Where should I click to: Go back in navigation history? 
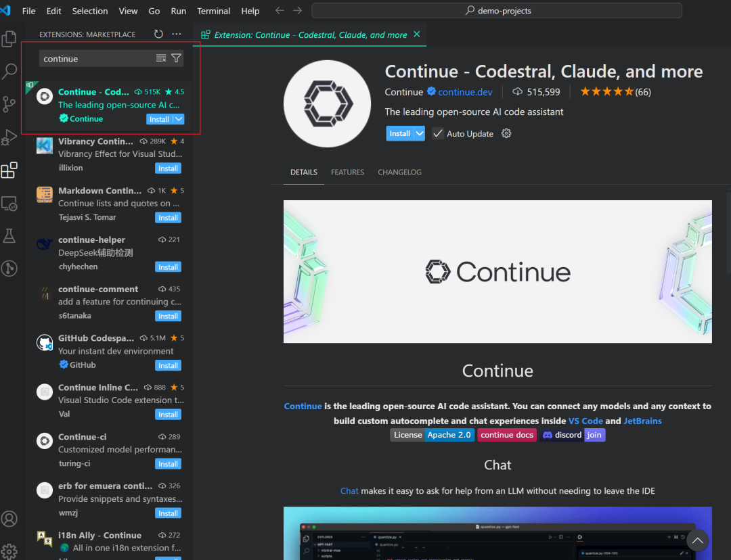[x=280, y=10]
